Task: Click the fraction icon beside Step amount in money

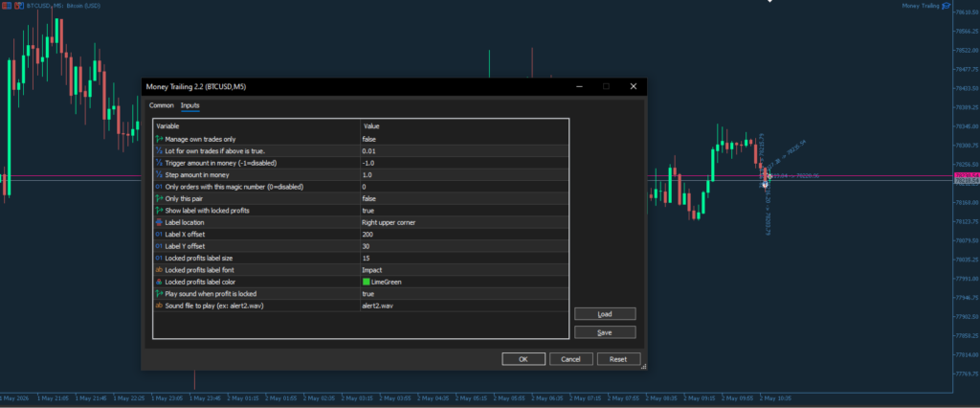Action: [x=159, y=174]
